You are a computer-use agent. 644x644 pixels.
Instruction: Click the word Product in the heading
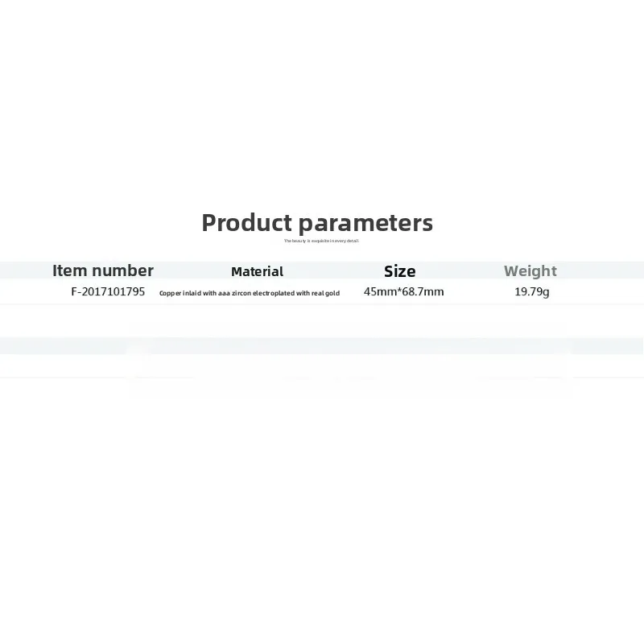pyautogui.click(x=247, y=222)
